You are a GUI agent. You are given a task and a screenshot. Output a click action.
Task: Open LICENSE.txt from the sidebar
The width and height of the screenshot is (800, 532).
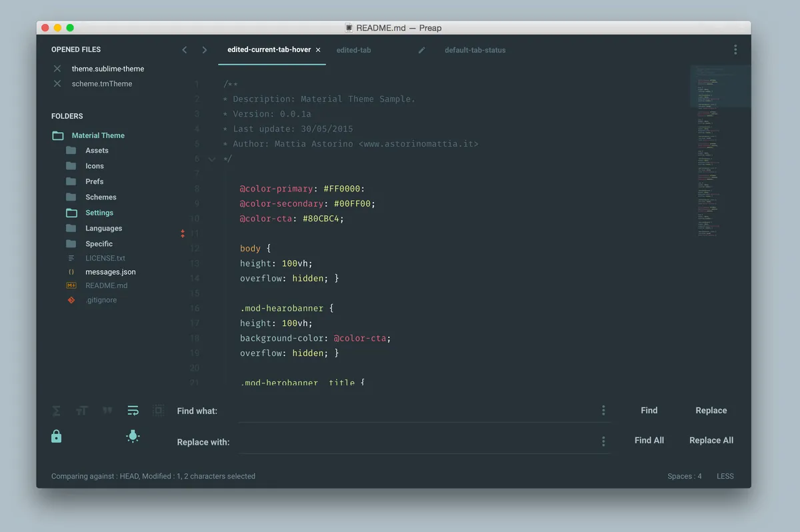click(x=105, y=258)
